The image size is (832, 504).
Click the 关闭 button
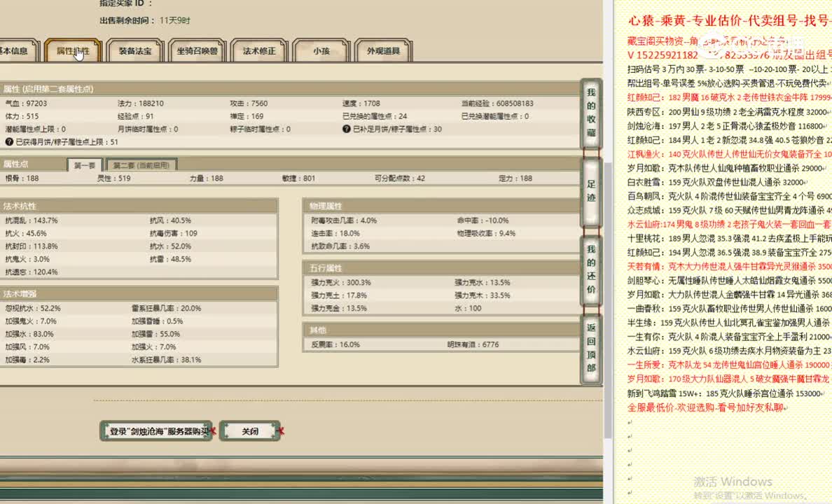click(250, 431)
